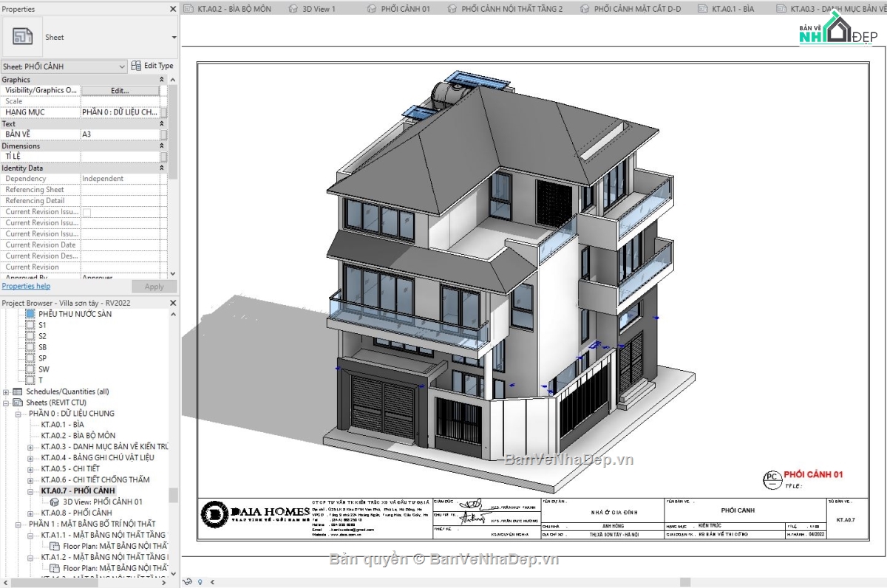The width and height of the screenshot is (887, 588).
Task: Close the Properties palette
Action: coord(172,9)
